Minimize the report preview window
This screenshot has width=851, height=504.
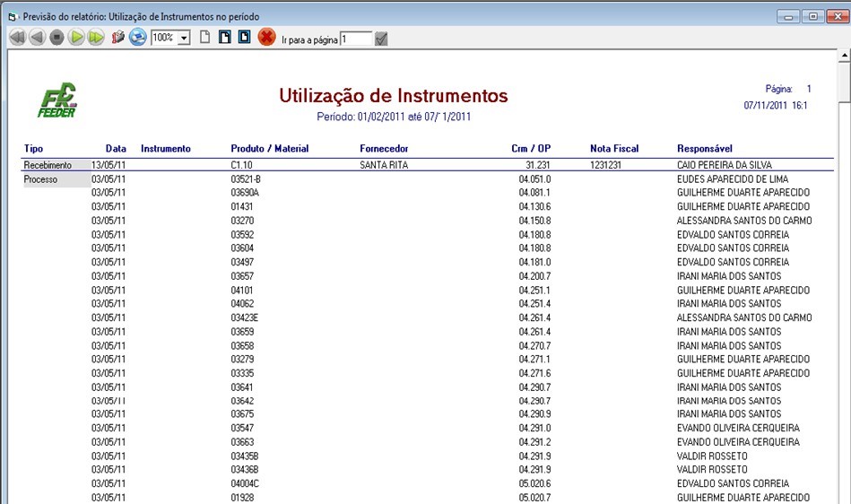point(788,17)
